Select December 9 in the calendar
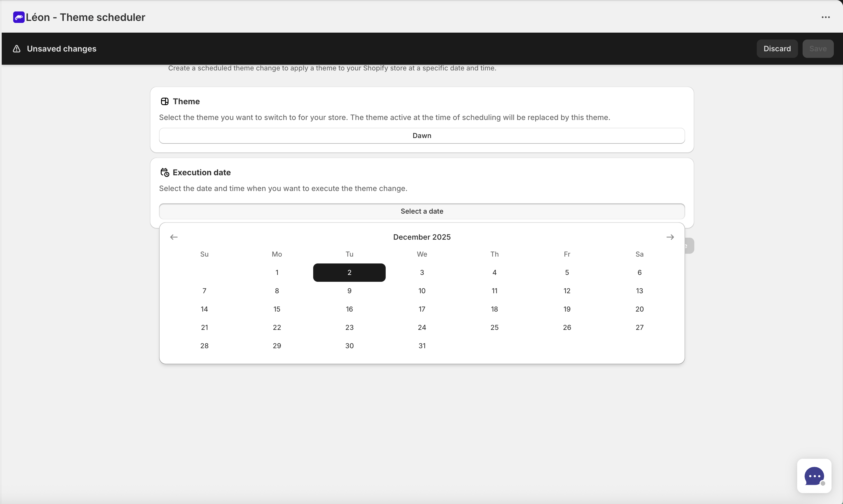Viewport: 843px width, 504px height. coord(349,290)
